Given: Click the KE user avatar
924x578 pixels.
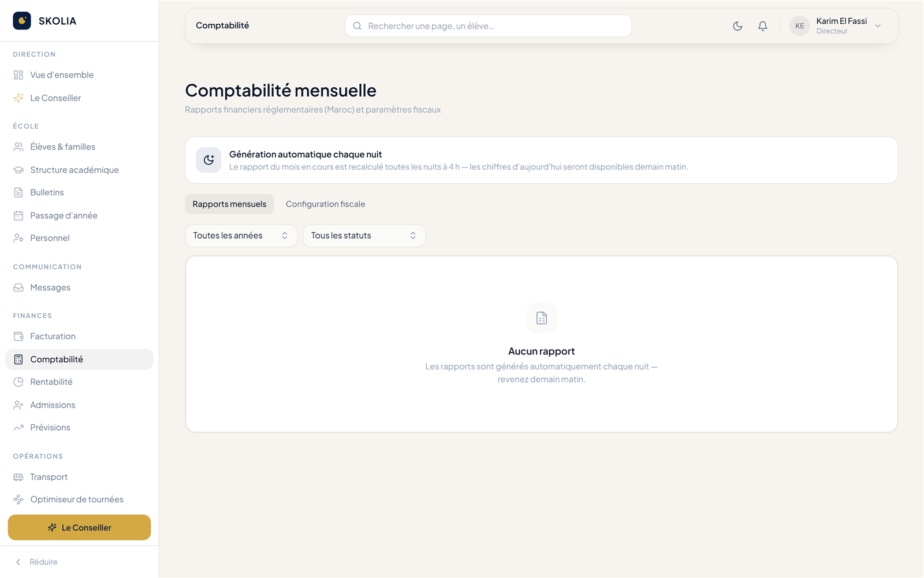Looking at the screenshot, I should (800, 26).
